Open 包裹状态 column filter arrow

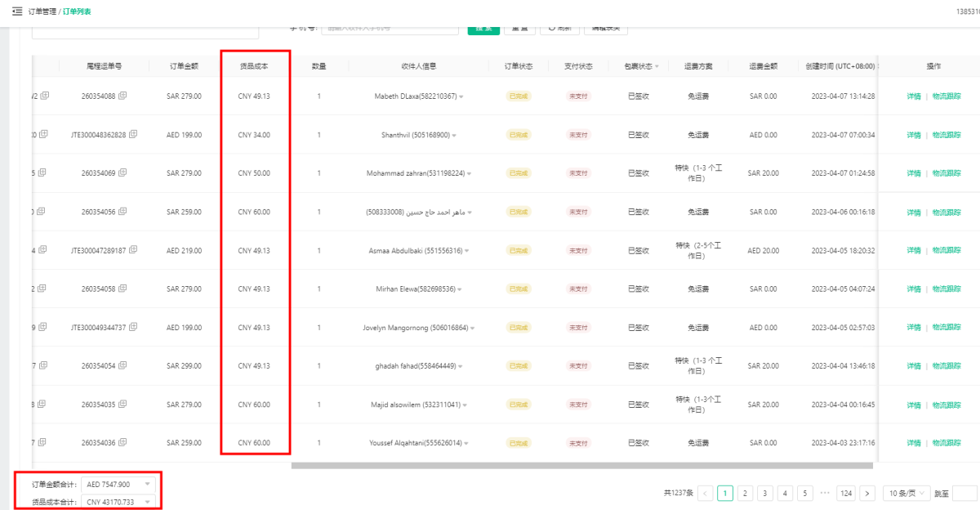coord(657,66)
